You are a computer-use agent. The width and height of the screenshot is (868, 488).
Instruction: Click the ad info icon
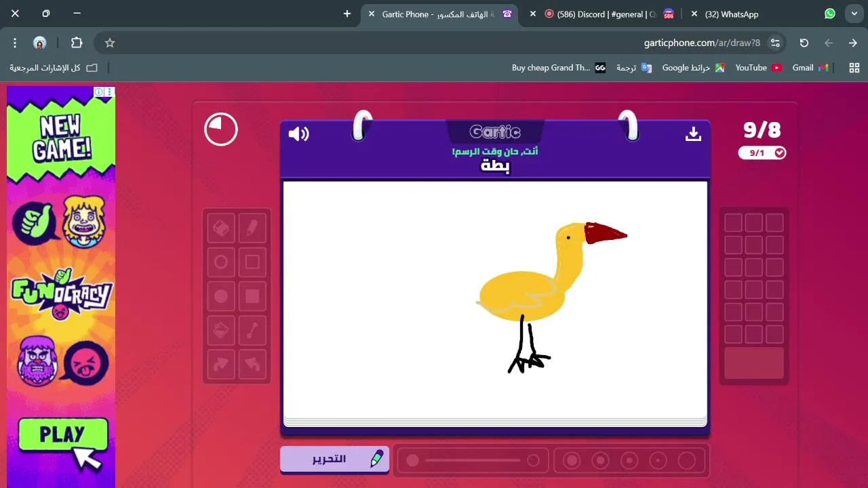[x=99, y=91]
